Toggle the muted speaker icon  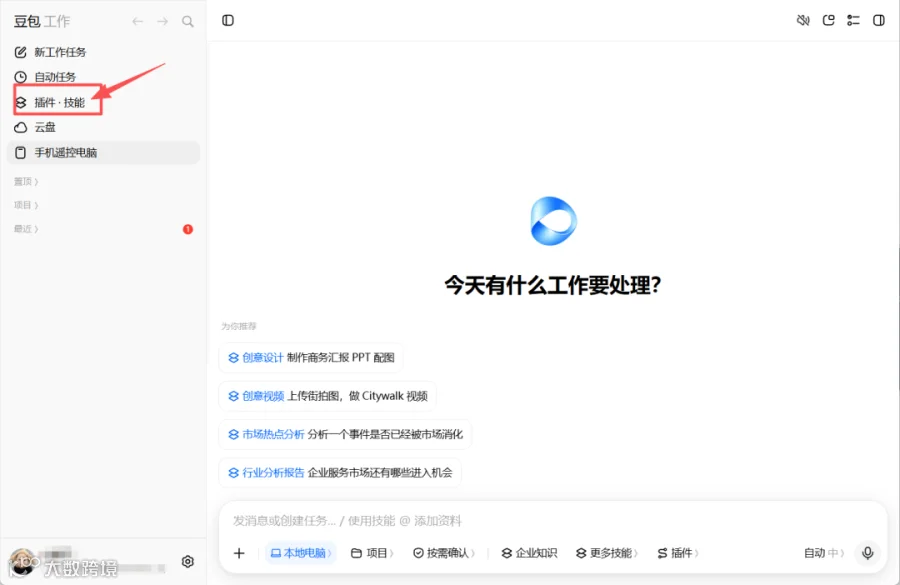pos(803,21)
